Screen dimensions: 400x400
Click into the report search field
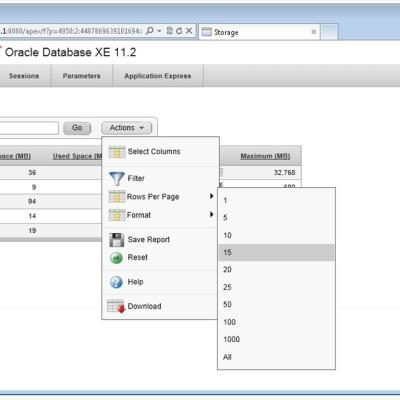coord(29,128)
